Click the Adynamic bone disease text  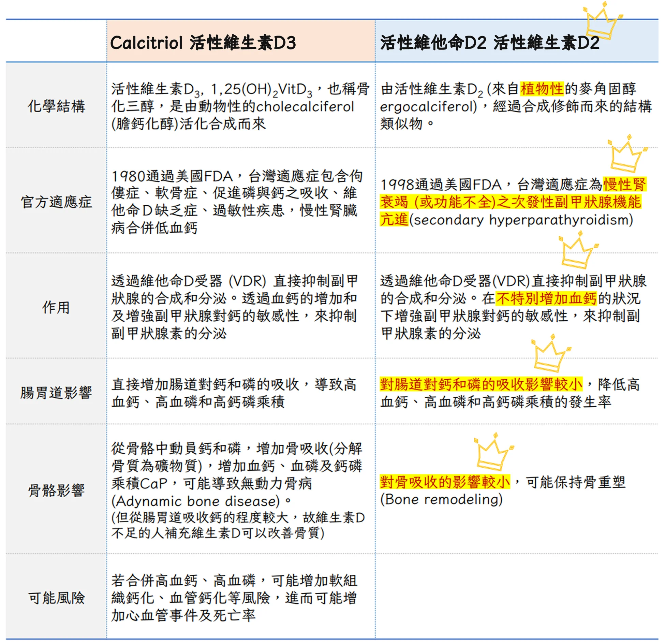(198, 501)
